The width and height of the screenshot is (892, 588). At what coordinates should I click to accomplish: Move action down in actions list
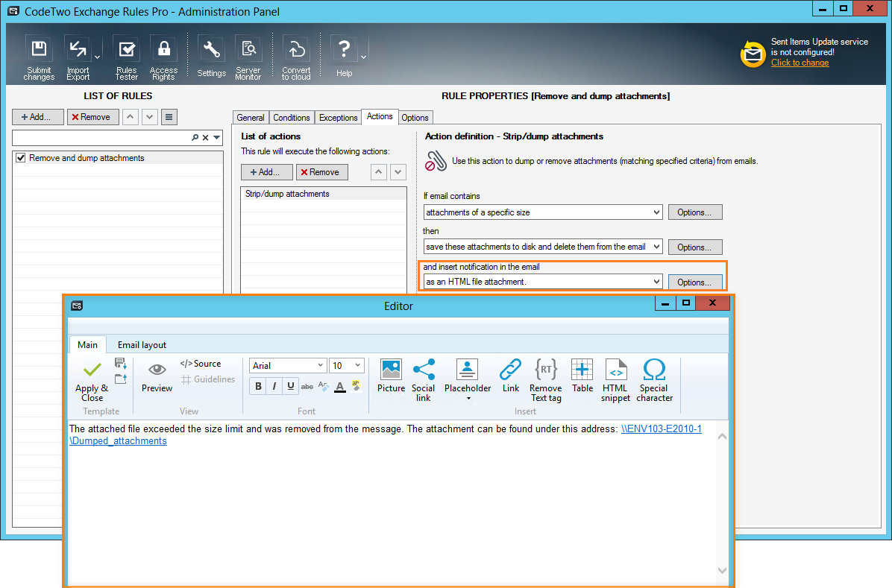[398, 172]
